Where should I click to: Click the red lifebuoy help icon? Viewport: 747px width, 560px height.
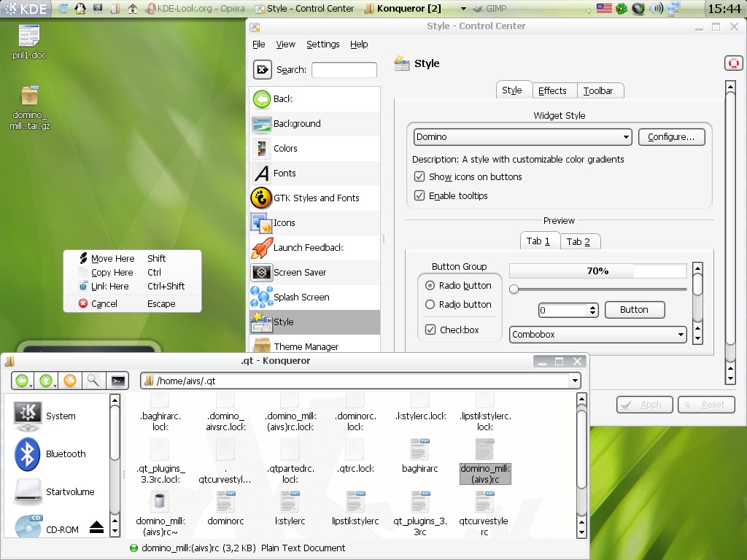coord(733,63)
